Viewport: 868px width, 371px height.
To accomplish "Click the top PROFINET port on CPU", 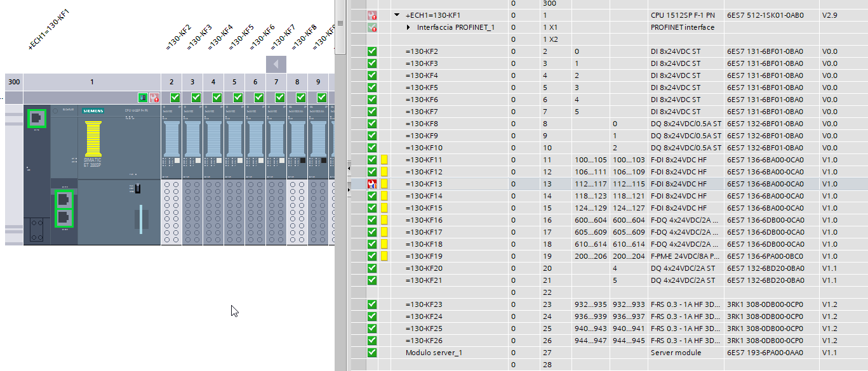I will point(37,117).
